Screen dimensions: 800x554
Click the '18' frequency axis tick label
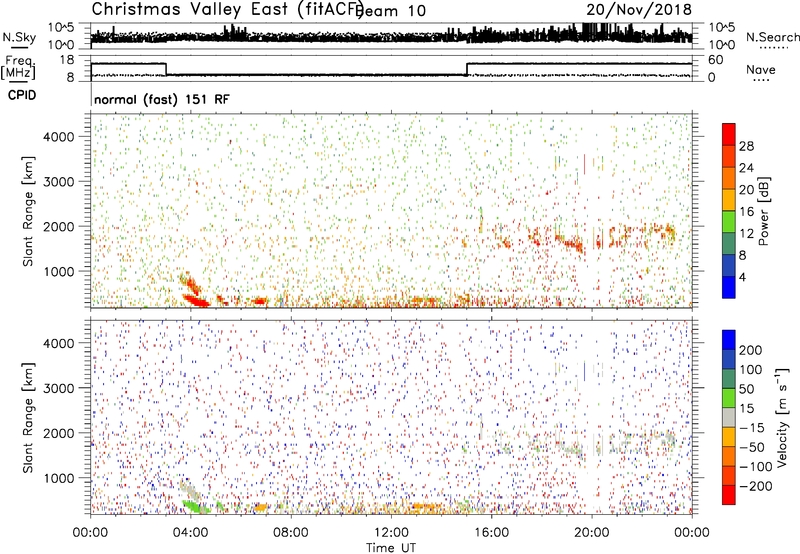tap(67, 60)
